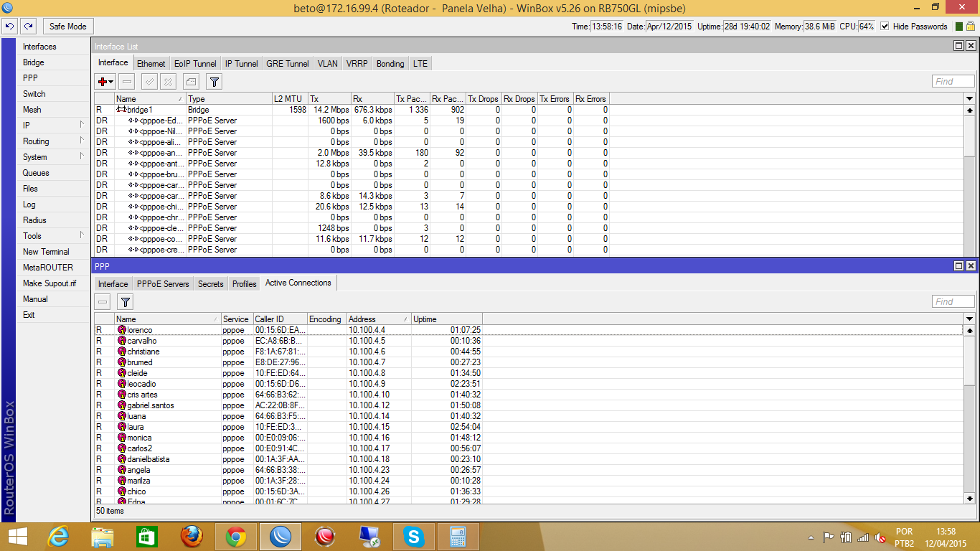Open the Windows Start button
Viewport: 980px width, 551px height.
18,537
